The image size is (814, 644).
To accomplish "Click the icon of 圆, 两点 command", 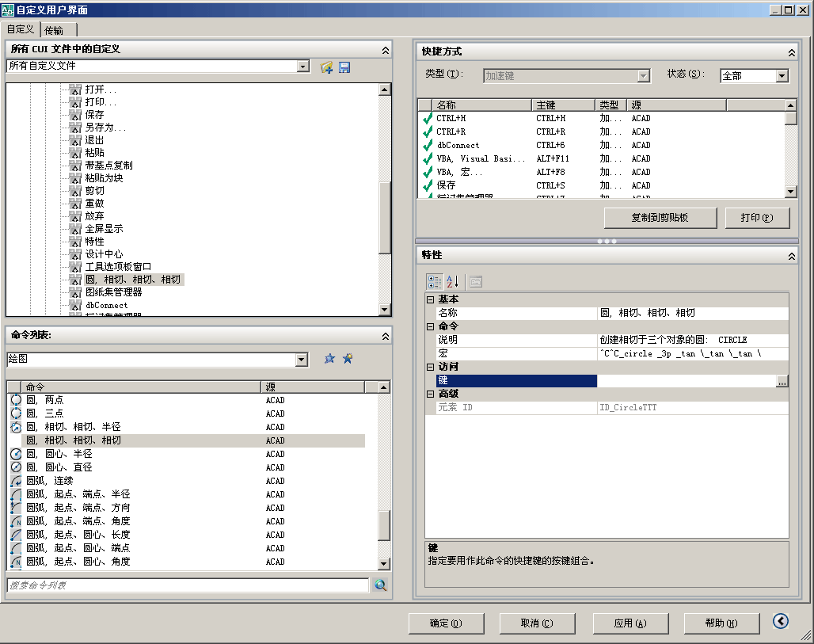I will (16, 400).
